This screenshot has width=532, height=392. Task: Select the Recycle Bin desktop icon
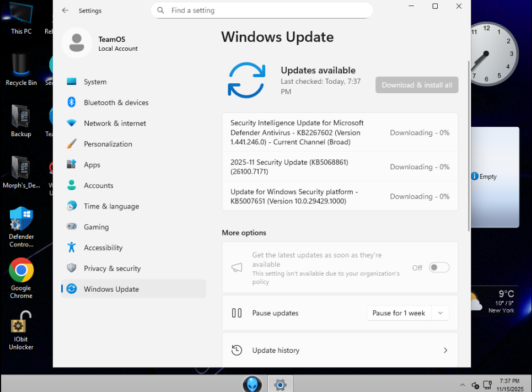pyautogui.click(x=21, y=70)
